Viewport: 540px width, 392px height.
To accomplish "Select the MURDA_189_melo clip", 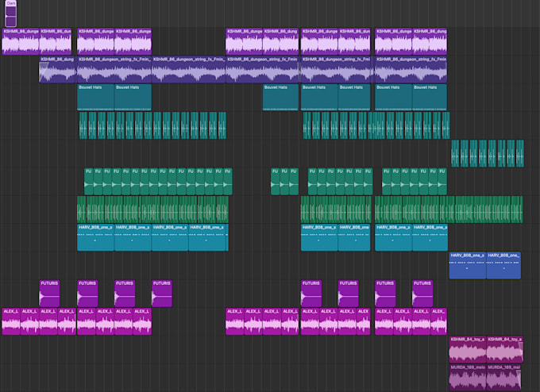I will pos(467,377).
